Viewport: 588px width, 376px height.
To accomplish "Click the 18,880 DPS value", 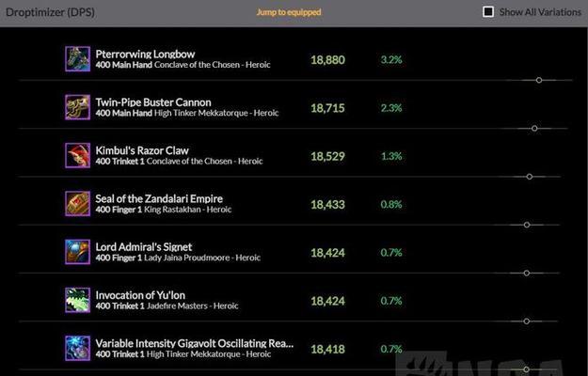I will (327, 60).
